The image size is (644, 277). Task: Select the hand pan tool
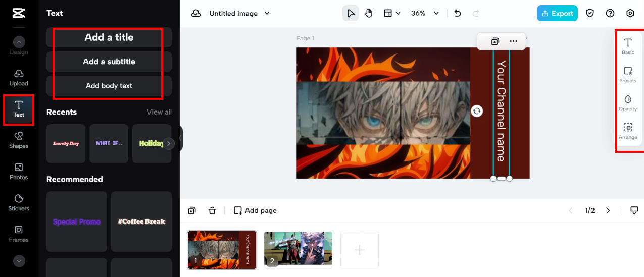click(x=369, y=13)
